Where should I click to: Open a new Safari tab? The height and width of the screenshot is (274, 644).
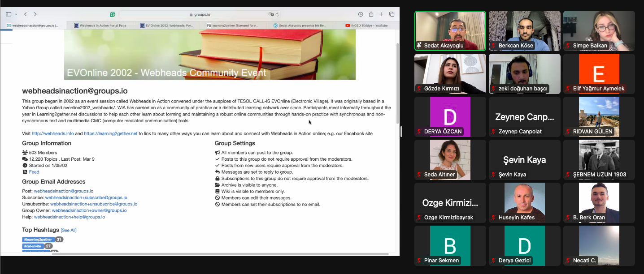pyautogui.click(x=381, y=14)
